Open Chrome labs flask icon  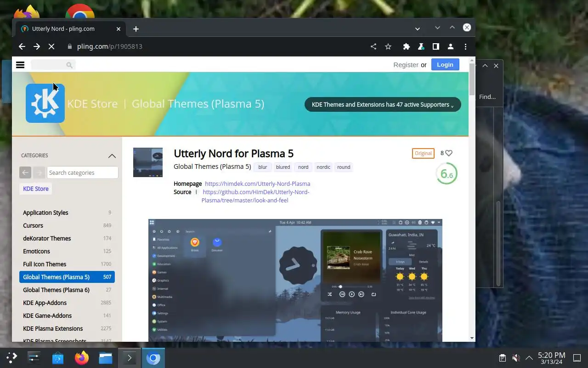(x=420, y=46)
